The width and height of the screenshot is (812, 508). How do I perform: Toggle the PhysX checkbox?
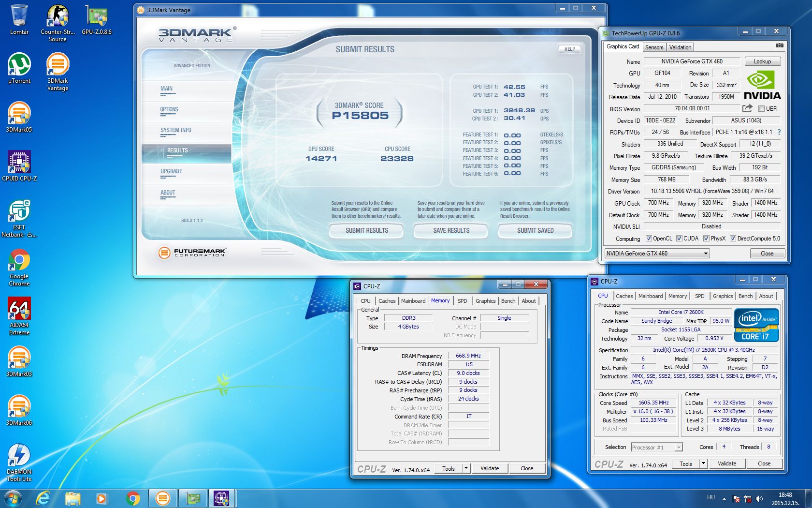point(707,239)
